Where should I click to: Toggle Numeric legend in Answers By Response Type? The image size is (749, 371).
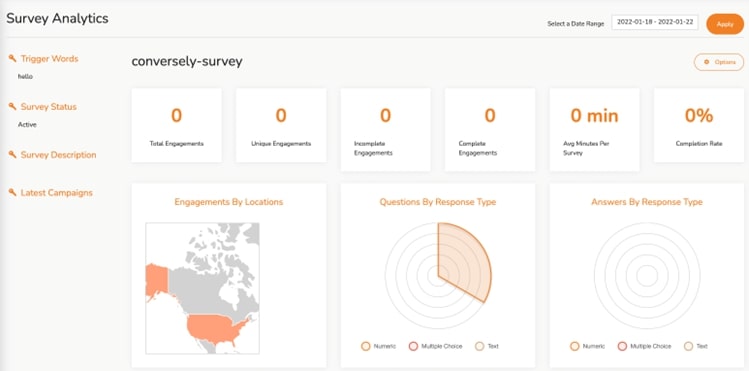coord(588,346)
